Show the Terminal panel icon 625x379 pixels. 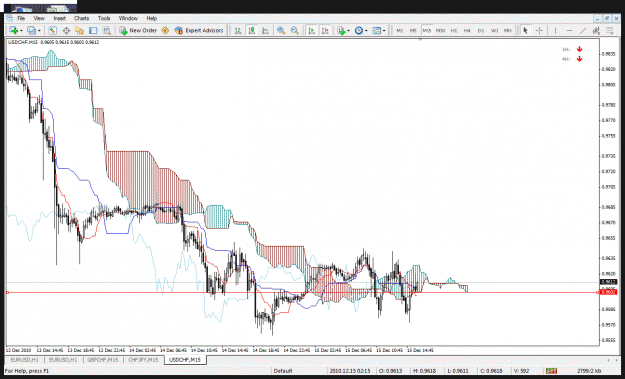pos(93,30)
